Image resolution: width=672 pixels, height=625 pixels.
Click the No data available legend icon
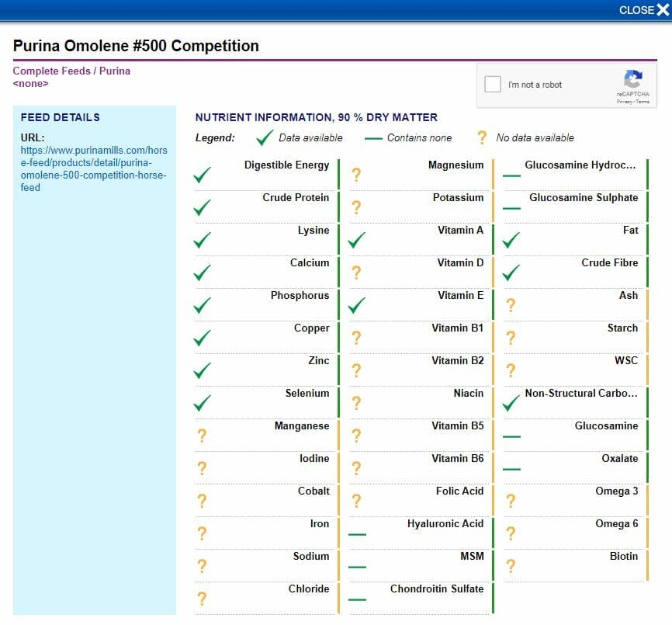(481, 138)
